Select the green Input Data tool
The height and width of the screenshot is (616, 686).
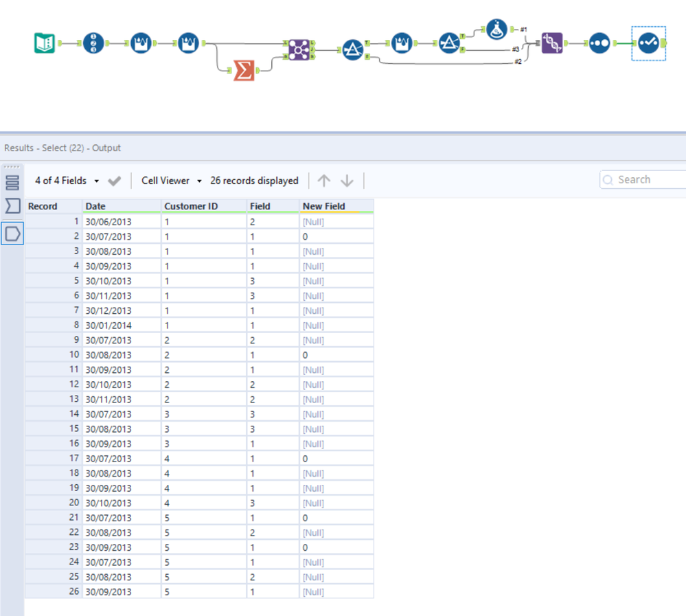click(x=45, y=43)
